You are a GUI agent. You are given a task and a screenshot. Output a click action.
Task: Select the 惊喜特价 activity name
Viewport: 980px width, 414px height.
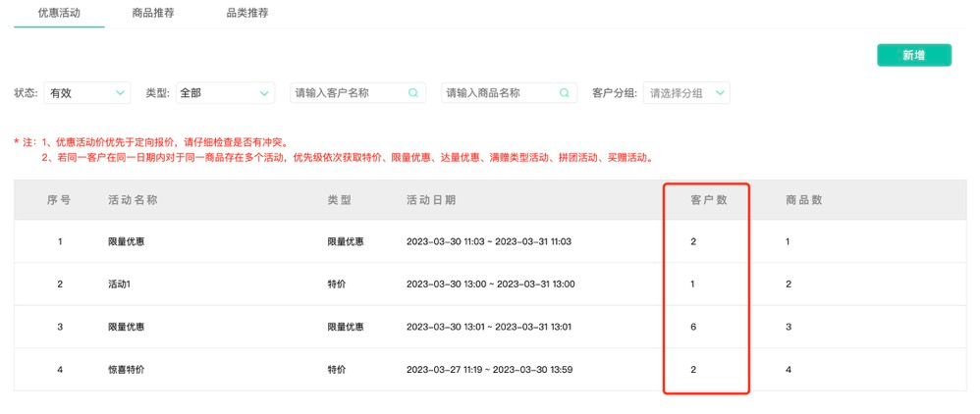[127, 370]
